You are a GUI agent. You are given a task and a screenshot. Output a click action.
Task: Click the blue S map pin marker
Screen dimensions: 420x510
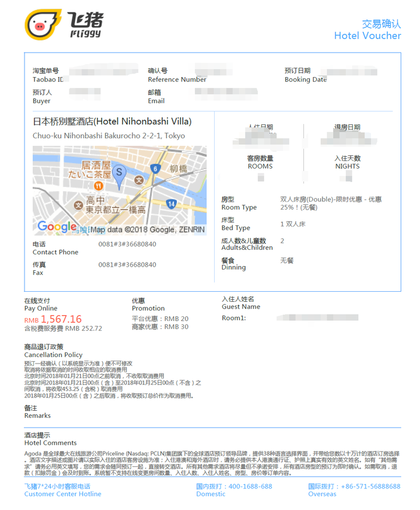tap(119, 177)
